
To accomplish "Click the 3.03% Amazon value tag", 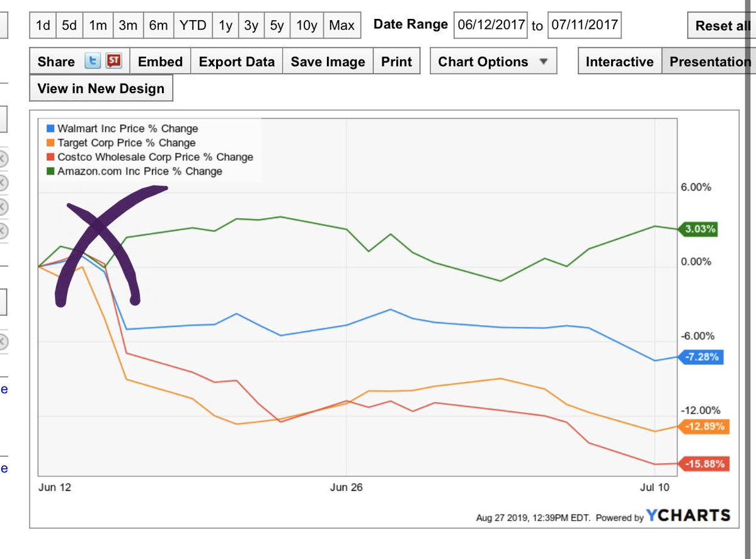I will (x=699, y=229).
